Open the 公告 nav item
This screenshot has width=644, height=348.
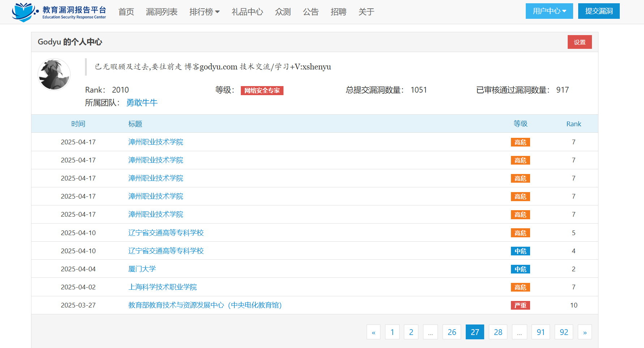311,12
